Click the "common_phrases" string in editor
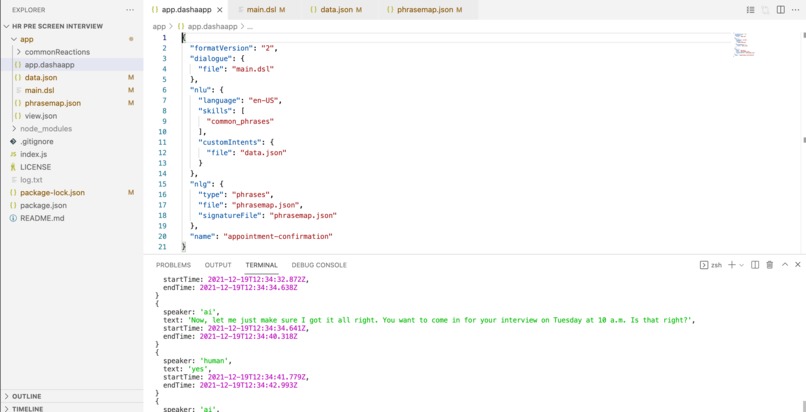Image resolution: width=806 pixels, height=412 pixels. [240, 121]
